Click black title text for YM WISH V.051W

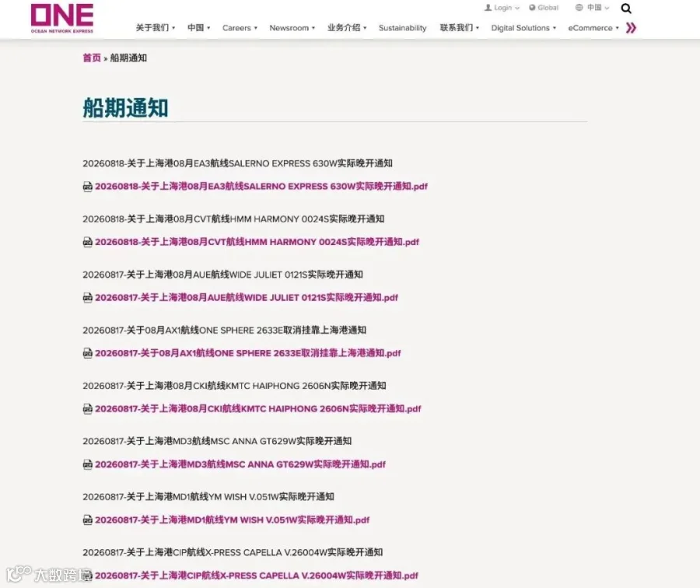(x=208, y=497)
